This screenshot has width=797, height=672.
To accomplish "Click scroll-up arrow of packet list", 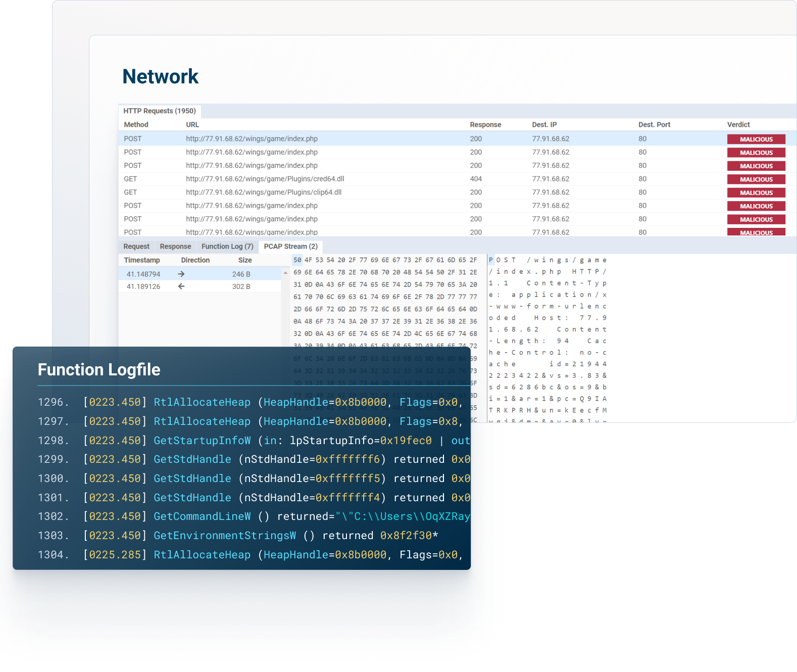I will [x=285, y=273].
